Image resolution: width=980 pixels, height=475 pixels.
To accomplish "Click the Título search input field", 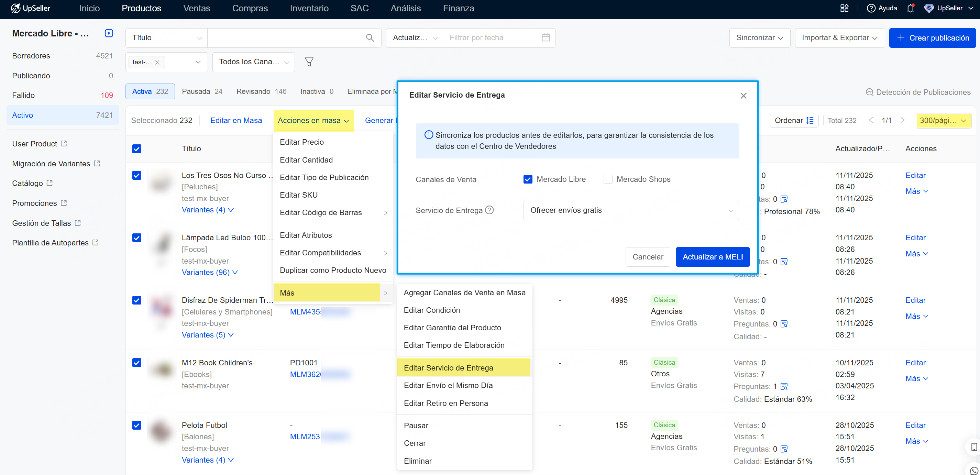I will pos(289,38).
